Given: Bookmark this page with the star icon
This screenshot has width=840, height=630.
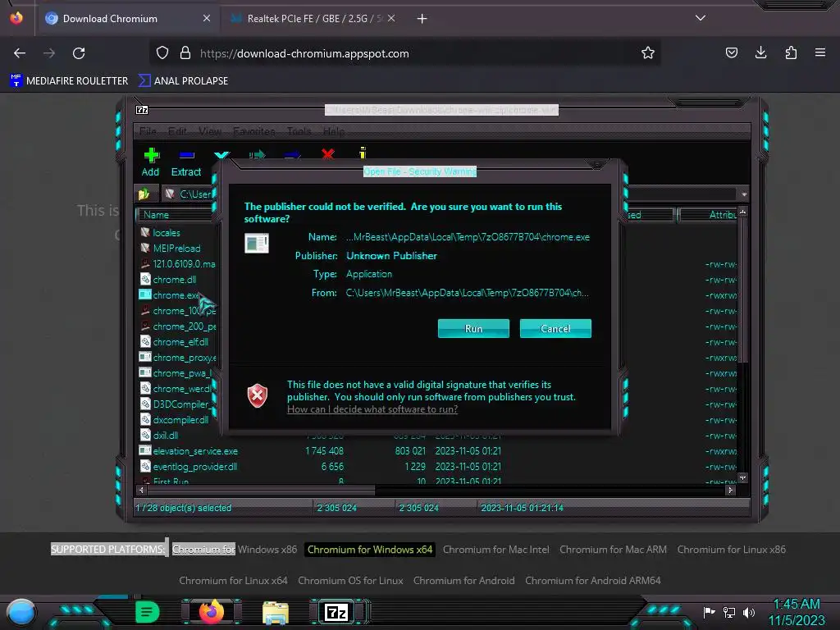Looking at the screenshot, I should [648, 52].
